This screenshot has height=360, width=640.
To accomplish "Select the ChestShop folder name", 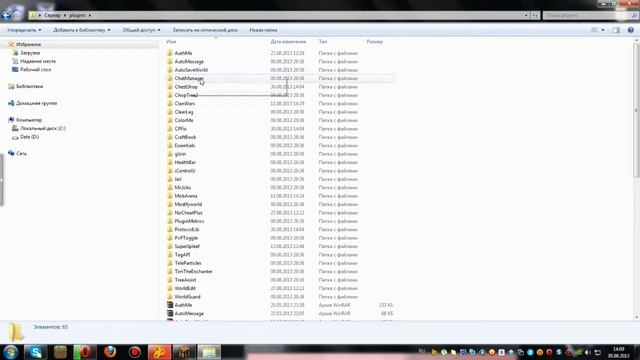I will point(186,87).
